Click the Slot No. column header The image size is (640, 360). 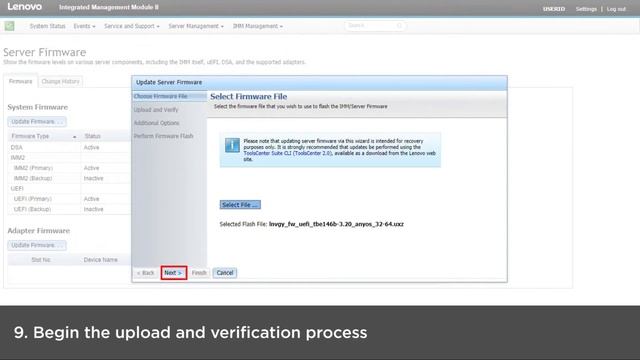pos(41,260)
